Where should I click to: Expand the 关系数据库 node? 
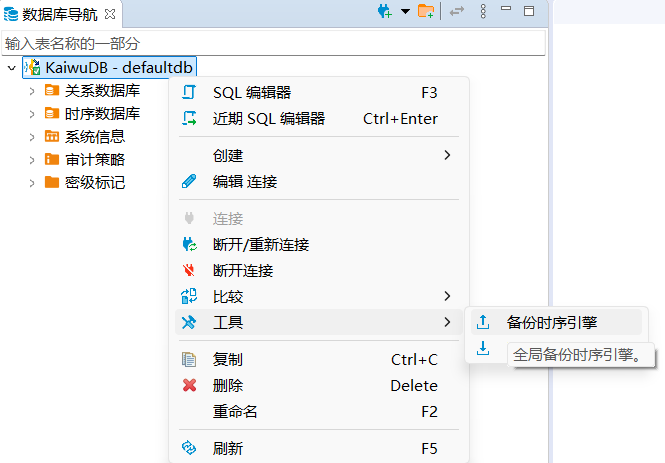coord(32,91)
